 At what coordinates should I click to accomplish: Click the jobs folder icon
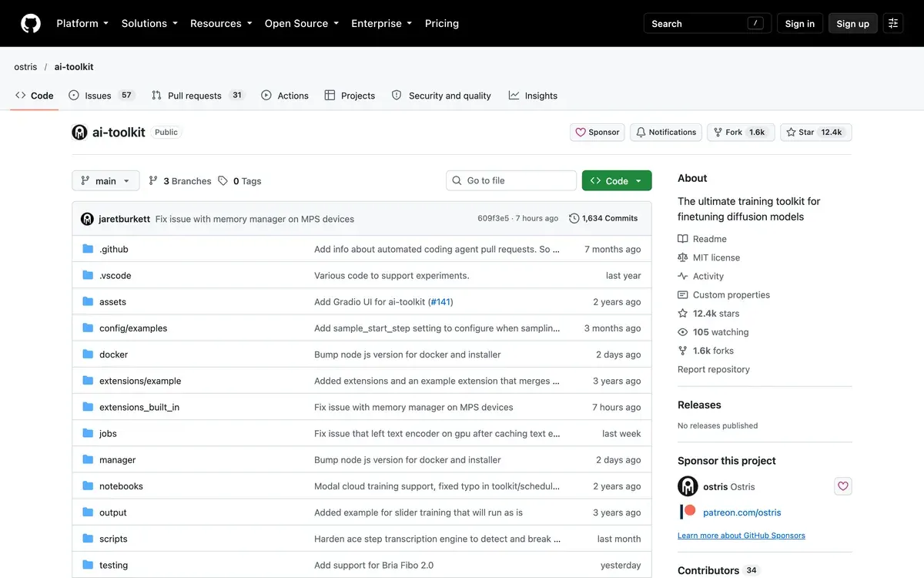[88, 433]
